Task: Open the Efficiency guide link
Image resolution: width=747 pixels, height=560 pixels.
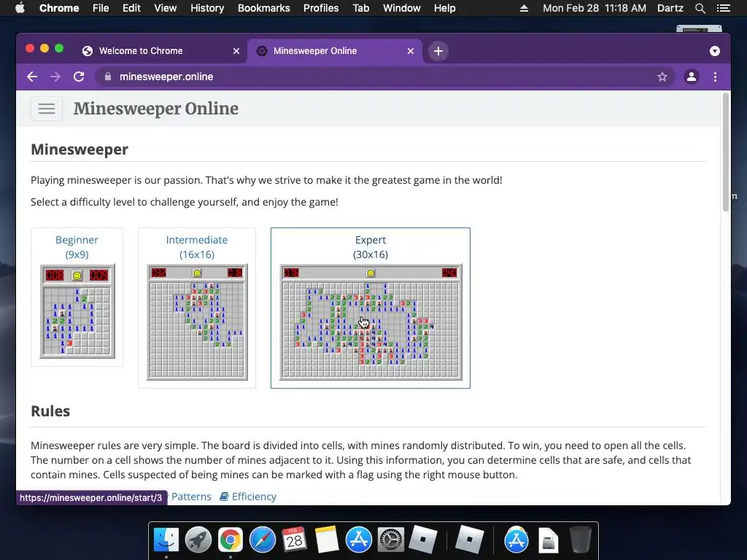Action: (x=248, y=497)
